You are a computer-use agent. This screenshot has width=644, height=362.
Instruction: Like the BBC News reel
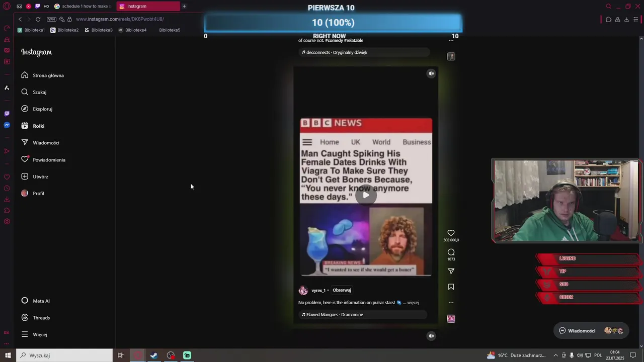pos(451,233)
